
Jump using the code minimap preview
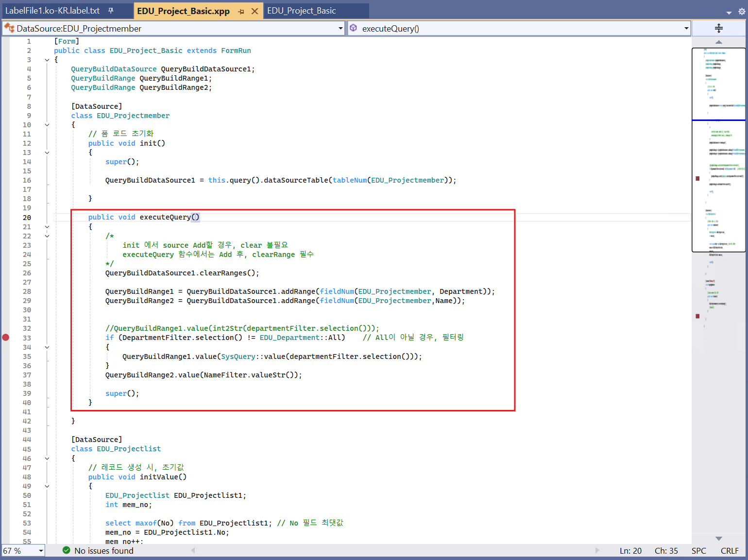(719, 150)
